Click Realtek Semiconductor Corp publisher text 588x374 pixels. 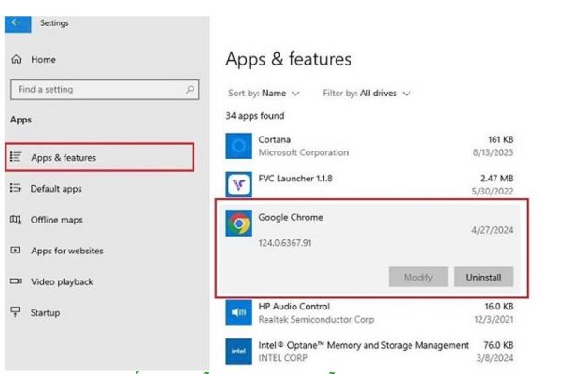316,319
